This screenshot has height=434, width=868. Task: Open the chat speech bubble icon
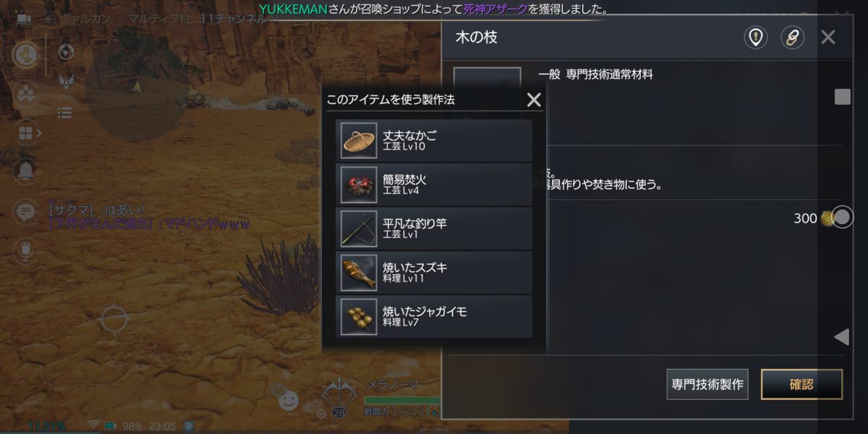pyautogui.click(x=25, y=211)
